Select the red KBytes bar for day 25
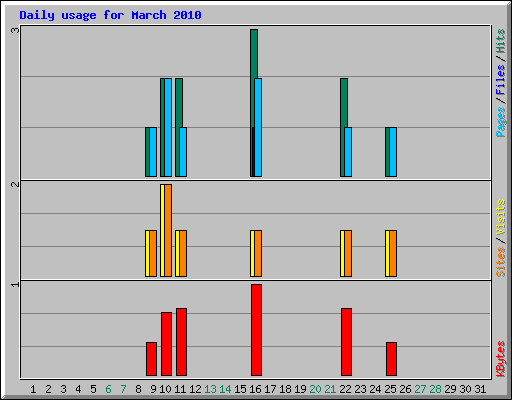The height and width of the screenshot is (400, 512). 391,359
